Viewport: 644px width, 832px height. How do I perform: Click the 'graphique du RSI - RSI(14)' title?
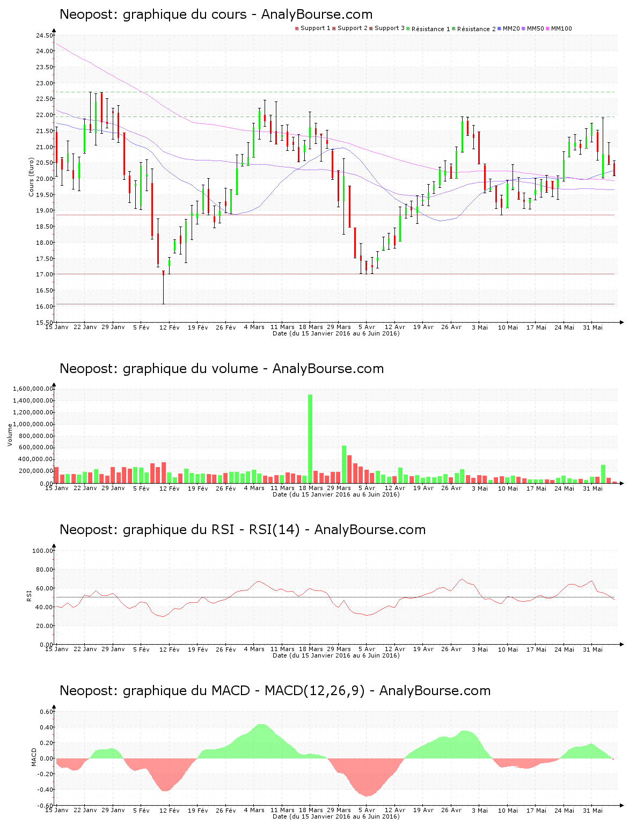[x=211, y=530]
